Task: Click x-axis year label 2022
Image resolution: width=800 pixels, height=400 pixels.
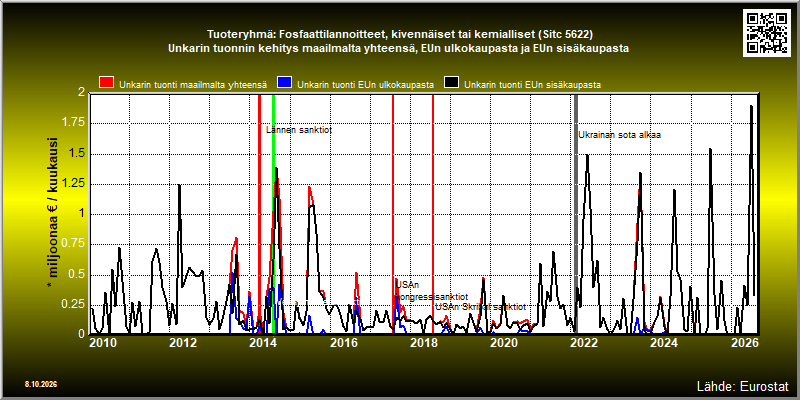Action: (x=584, y=343)
